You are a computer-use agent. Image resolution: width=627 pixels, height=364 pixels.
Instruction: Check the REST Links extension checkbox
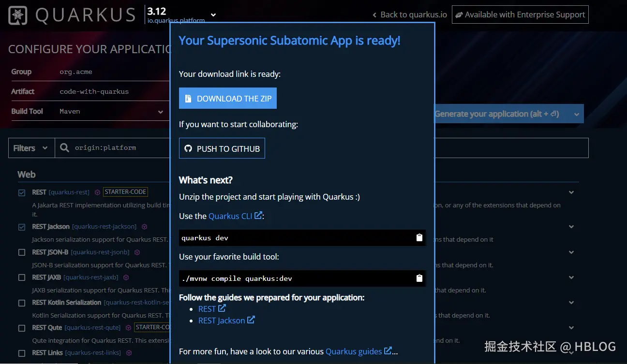click(x=22, y=353)
